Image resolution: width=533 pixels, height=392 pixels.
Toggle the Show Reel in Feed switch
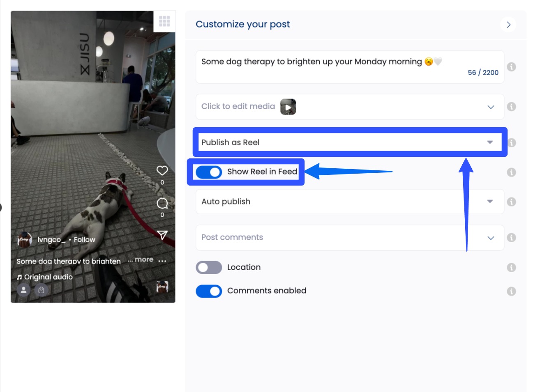pos(209,172)
